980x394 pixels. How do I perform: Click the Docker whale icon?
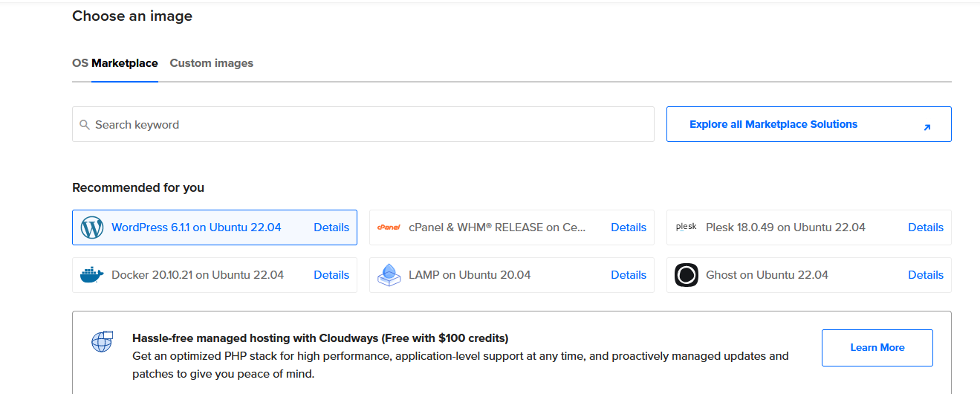[91, 275]
